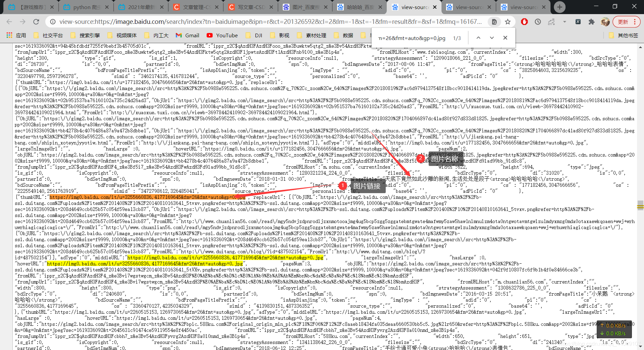Switch to the 写文章-CSDN tab
Image resolution: width=644 pixels, height=350 pixels.
click(x=250, y=7)
